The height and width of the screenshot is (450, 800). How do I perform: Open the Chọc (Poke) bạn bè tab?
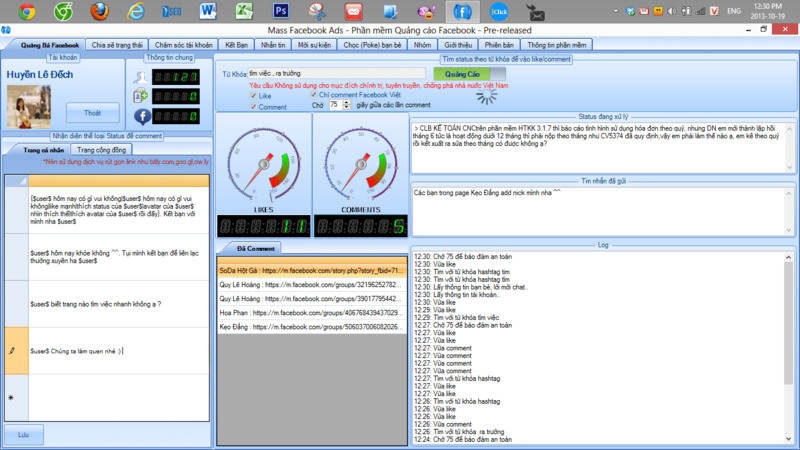[x=372, y=45]
